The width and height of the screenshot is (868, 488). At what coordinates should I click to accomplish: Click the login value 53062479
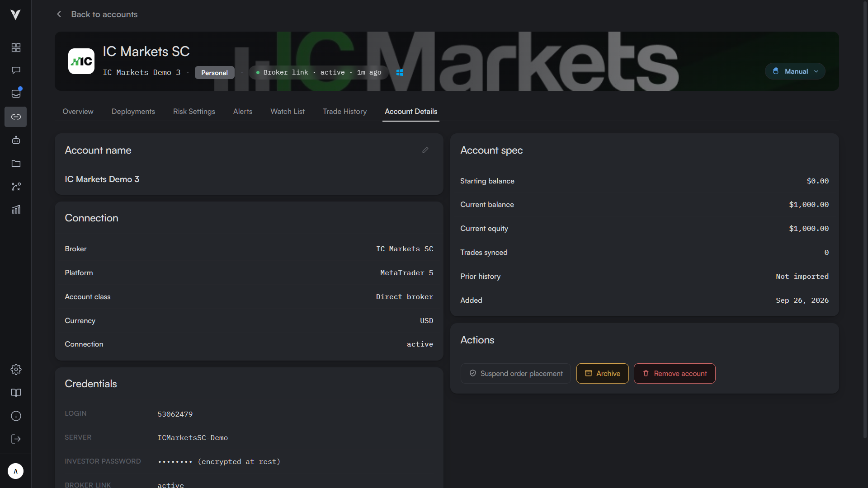tap(175, 414)
